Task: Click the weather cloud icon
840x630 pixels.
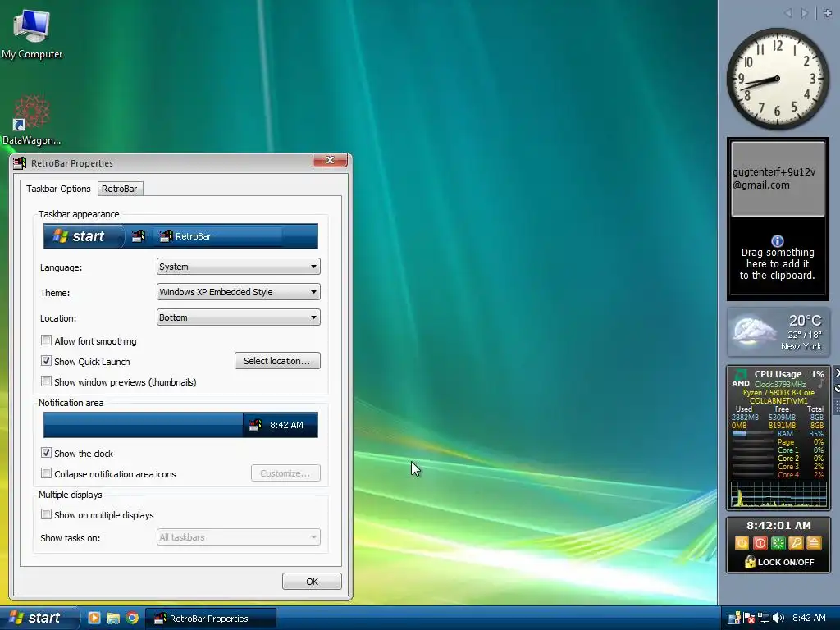Action: tap(755, 331)
